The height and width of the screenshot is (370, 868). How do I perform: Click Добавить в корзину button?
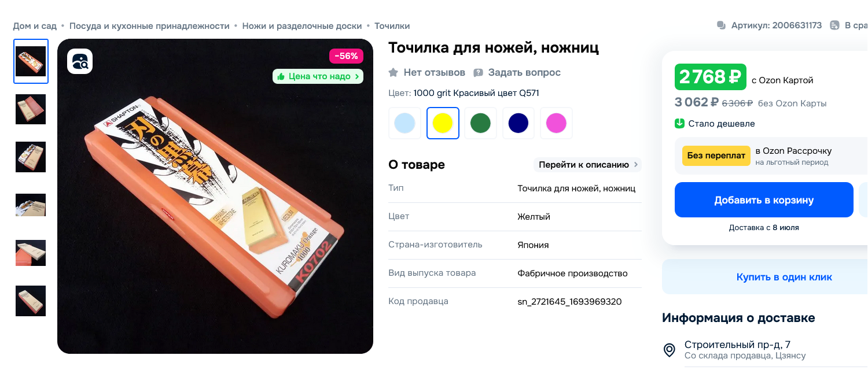[764, 200]
